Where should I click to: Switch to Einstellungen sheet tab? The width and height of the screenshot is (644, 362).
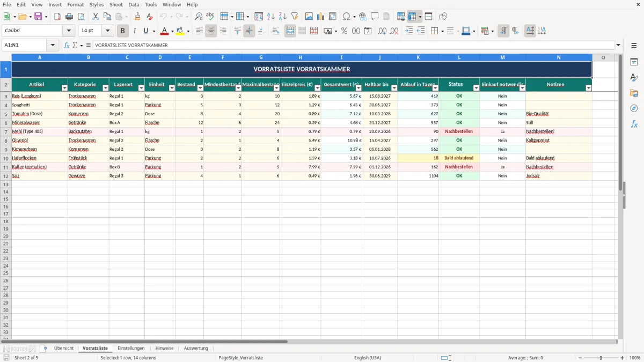(x=131, y=348)
